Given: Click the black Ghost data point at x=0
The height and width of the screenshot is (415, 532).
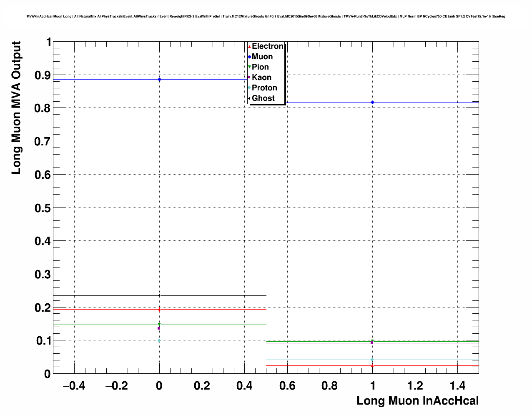Looking at the screenshot, I should pyautogui.click(x=159, y=295).
